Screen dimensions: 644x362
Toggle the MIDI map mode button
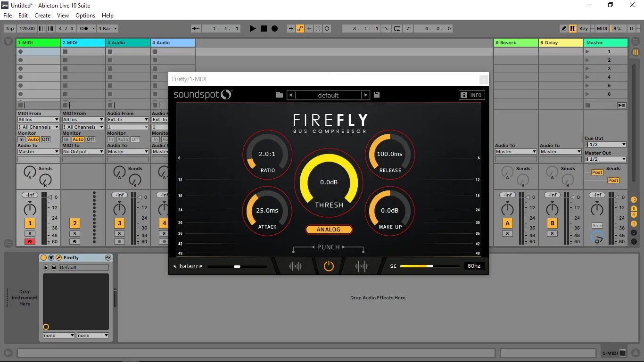[602, 29]
